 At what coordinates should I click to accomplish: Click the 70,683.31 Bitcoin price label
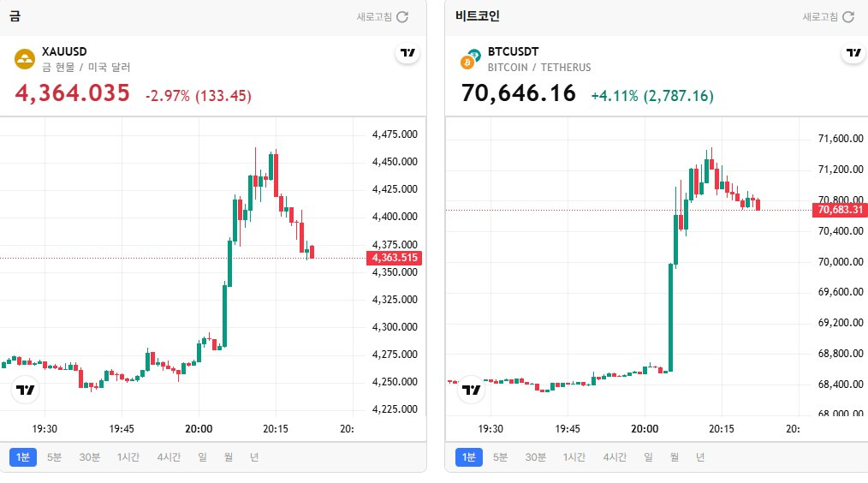tap(840, 210)
